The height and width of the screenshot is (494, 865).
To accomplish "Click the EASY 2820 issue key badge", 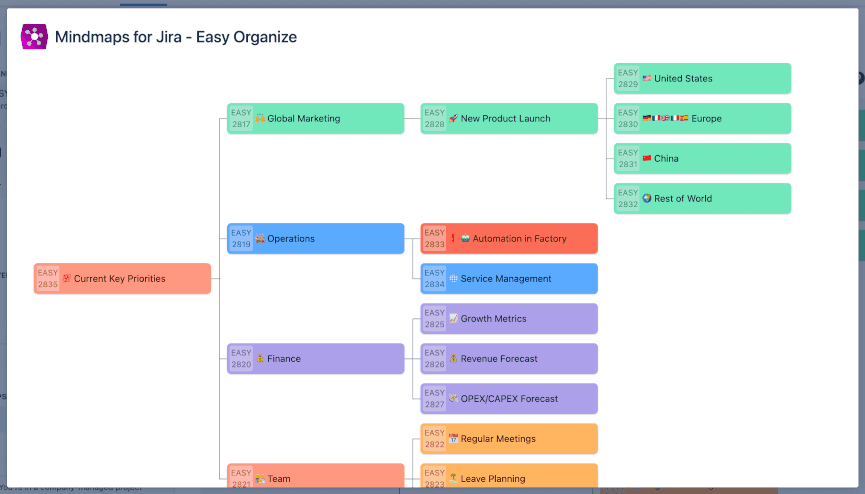I will pos(241,359).
